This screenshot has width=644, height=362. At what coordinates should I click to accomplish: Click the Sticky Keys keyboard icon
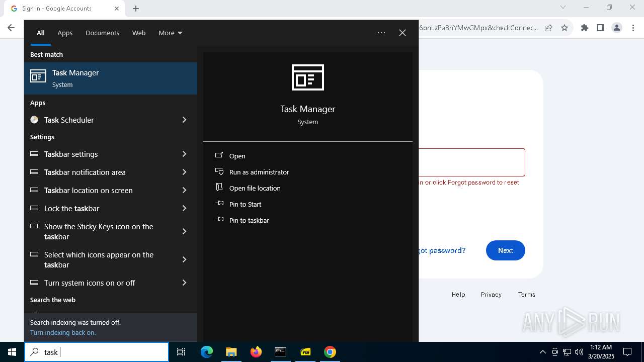click(x=34, y=226)
